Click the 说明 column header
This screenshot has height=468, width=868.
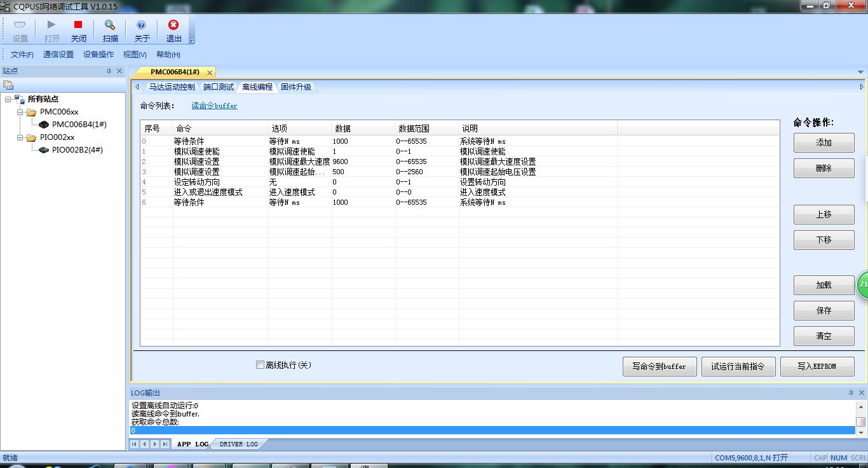coord(538,128)
